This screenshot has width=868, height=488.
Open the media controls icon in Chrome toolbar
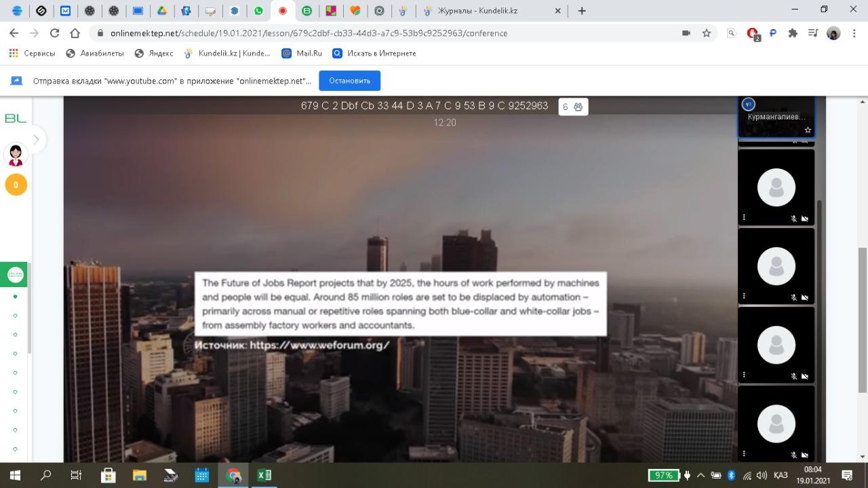813,33
